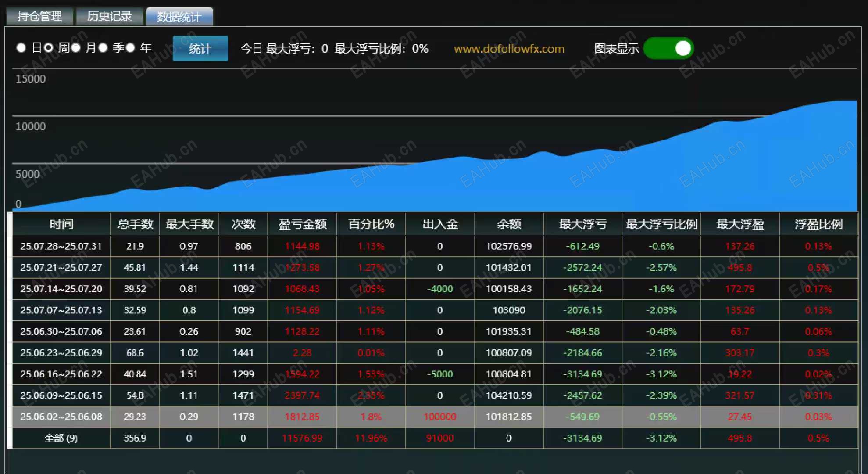
Task: Click the 最大浮亏比例 column header
Action: coord(661,224)
